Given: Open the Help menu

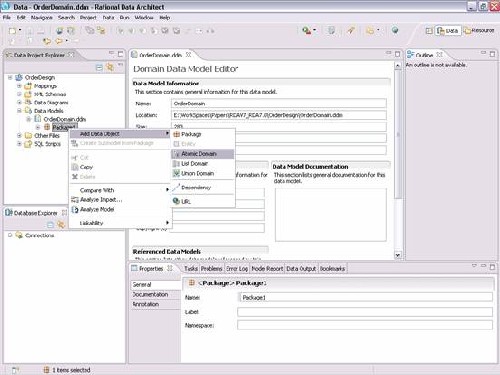Looking at the screenshot, I should click(x=165, y=17).
